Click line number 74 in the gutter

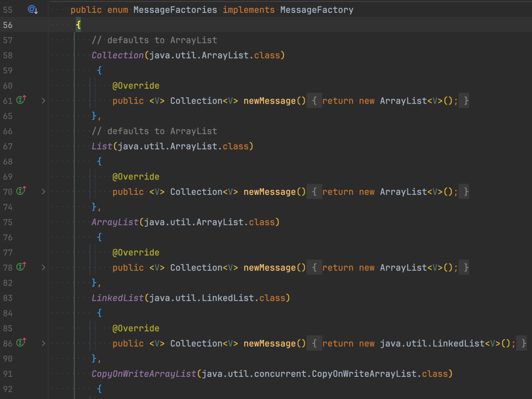[x=8, y=207]
